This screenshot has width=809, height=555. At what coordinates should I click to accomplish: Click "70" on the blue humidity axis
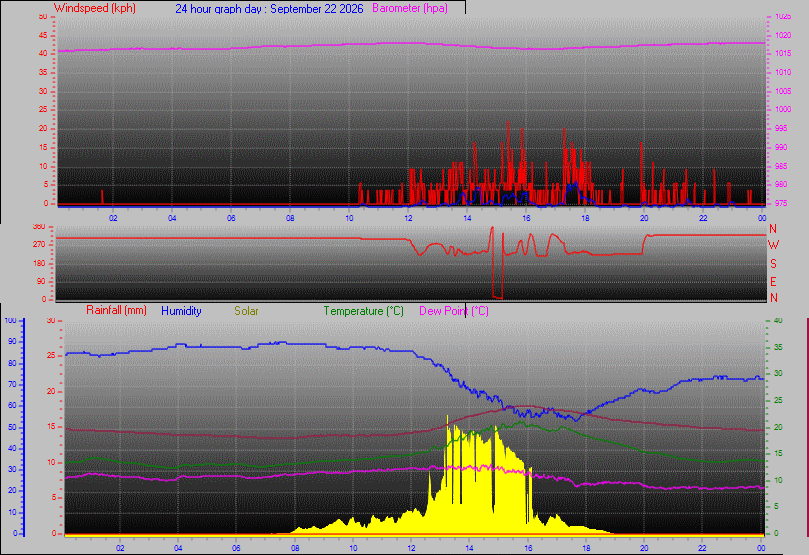12,384
